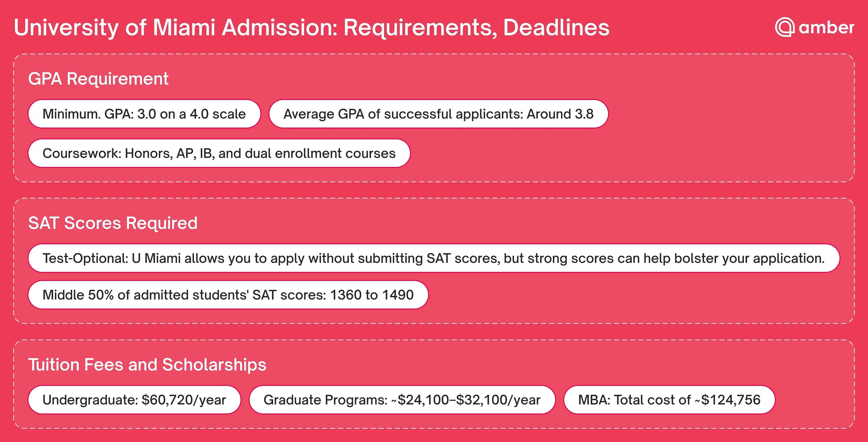868x442 pixels.
Task: Select the Middle 50% SAT scores pill
Action: tap(228, 295)
